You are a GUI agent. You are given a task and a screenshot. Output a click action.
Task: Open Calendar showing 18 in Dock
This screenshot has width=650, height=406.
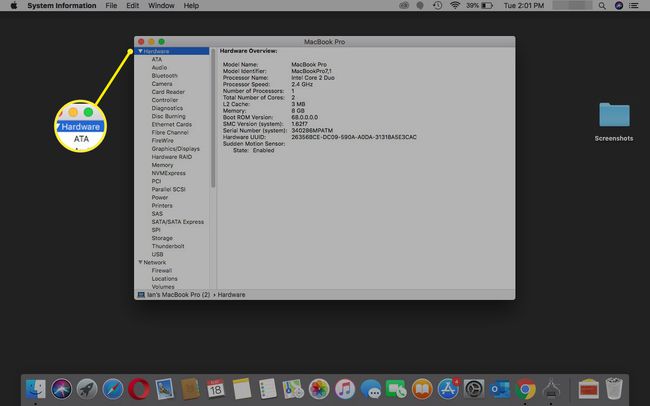[x=216, y=389]
